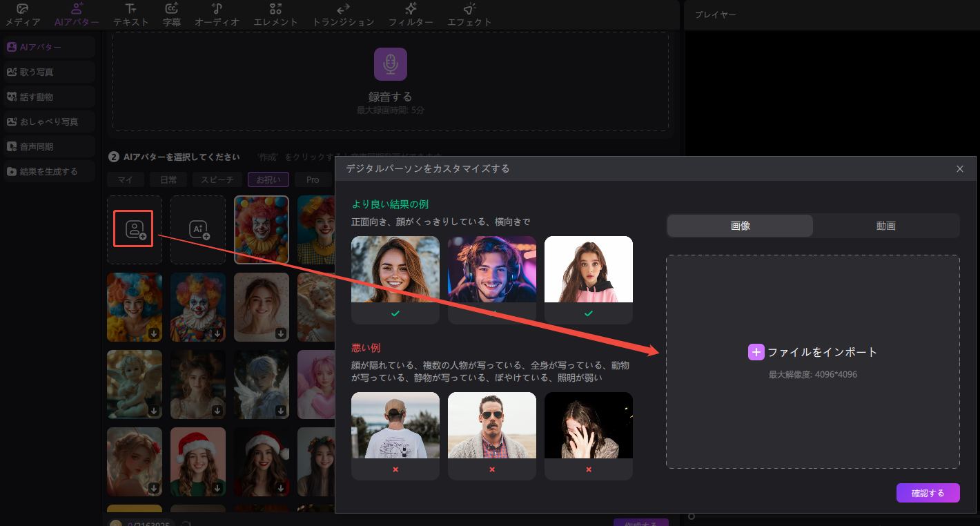Open 結果を生成する in the sidebar

click(x=48, y=171)
